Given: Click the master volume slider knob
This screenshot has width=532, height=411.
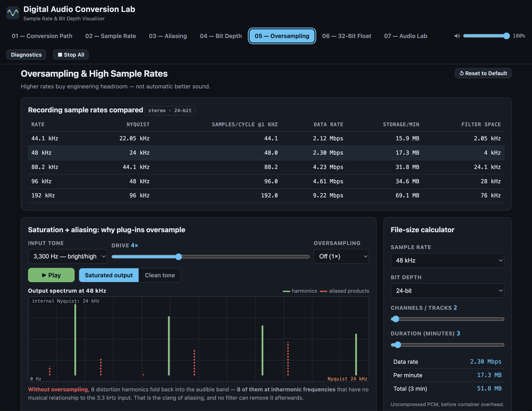Looking at the screenshot, I should click(506, 36).
